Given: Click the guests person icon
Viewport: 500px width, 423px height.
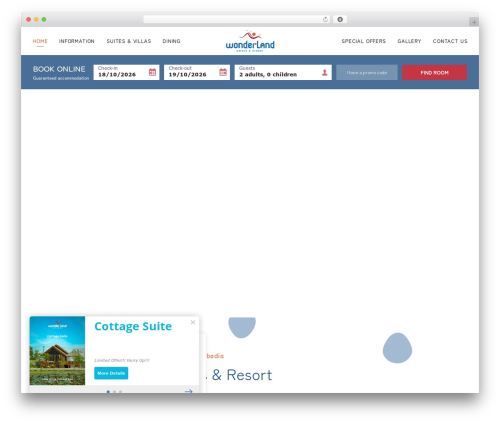Looking at the screenshot, I should pos(324,72).
